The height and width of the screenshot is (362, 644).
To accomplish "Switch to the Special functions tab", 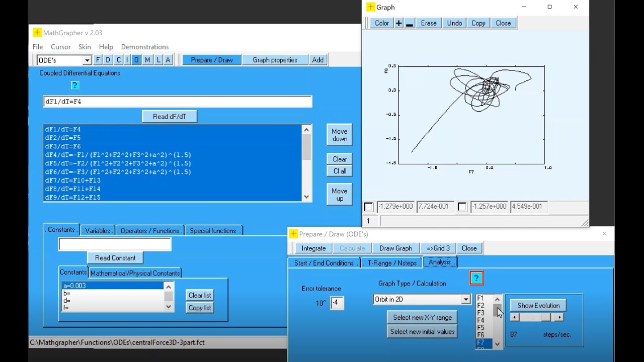I will click(x=213, y=231).
